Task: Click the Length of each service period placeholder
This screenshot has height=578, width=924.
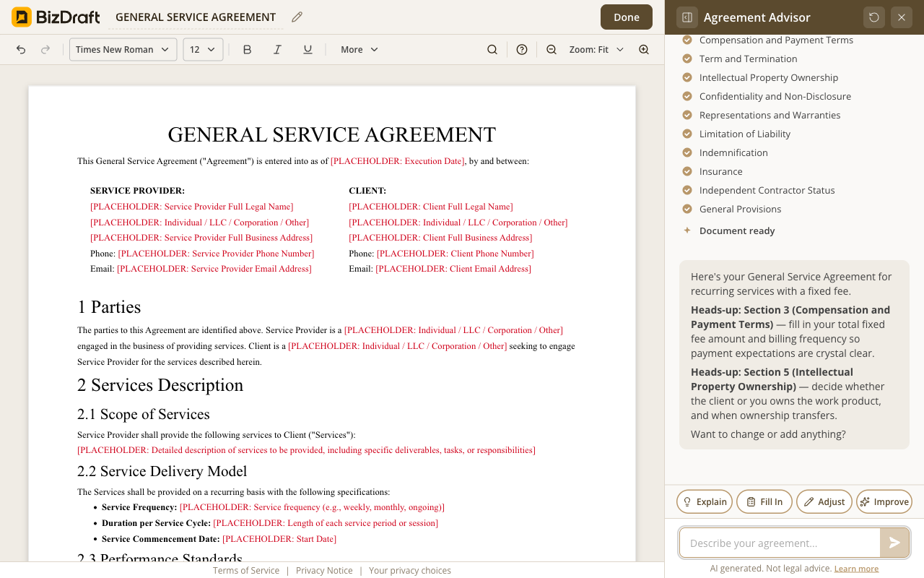Action: click(326, 523)
